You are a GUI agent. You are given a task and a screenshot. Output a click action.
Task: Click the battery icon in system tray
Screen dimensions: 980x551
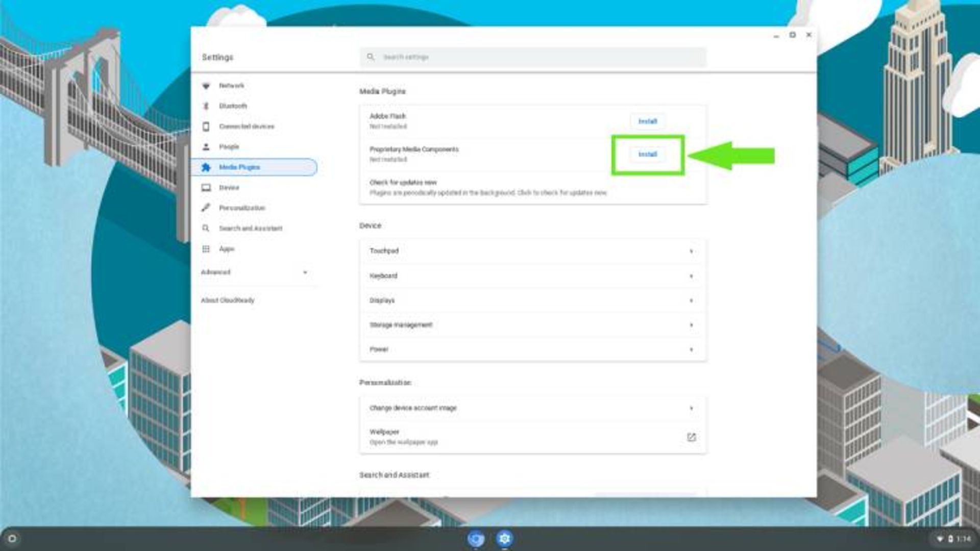click(950, 539)
